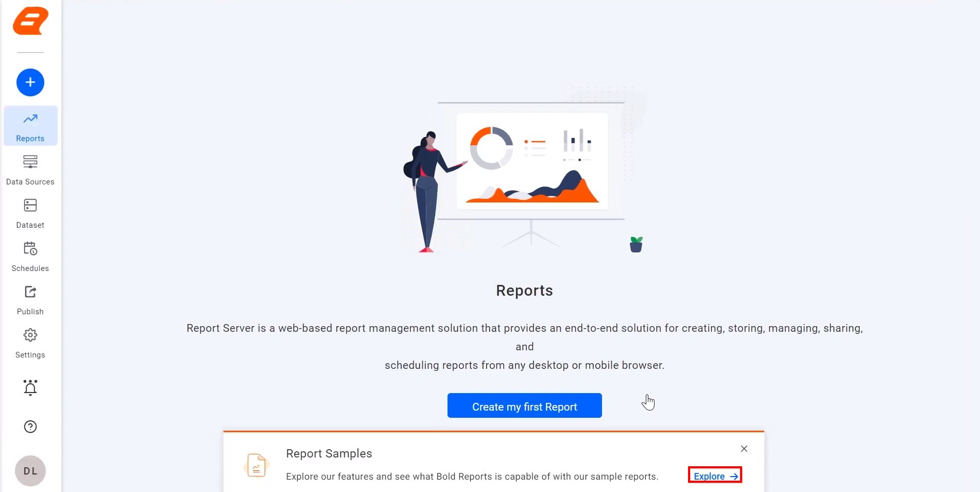
Task: Open the Settings gear icon
Action: click(x=30, y=335)
